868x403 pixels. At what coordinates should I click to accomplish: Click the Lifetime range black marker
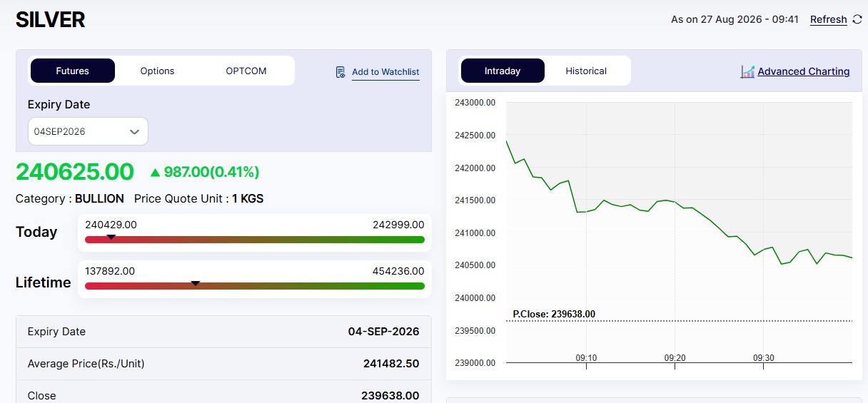coord(196,283)
